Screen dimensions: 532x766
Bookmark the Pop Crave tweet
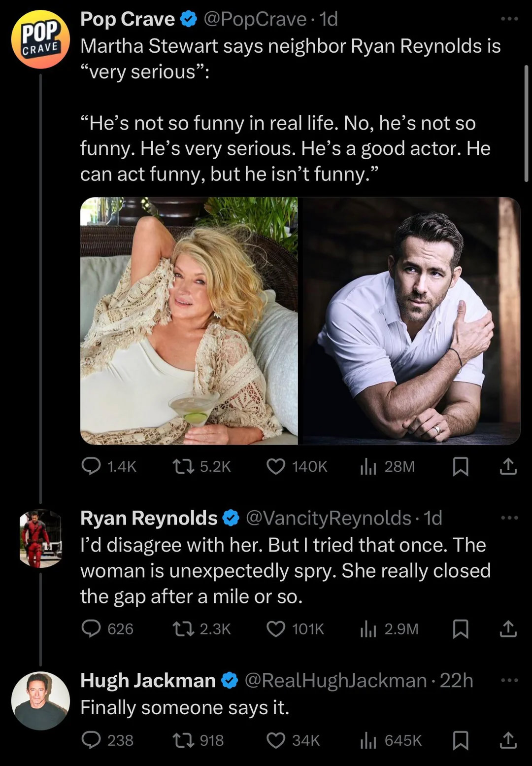(460, 466)
